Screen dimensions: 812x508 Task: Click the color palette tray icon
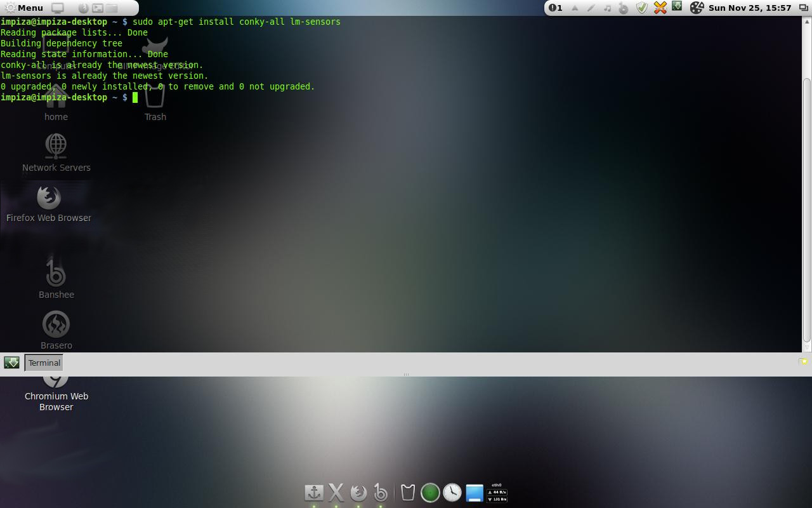click(697, 8)
